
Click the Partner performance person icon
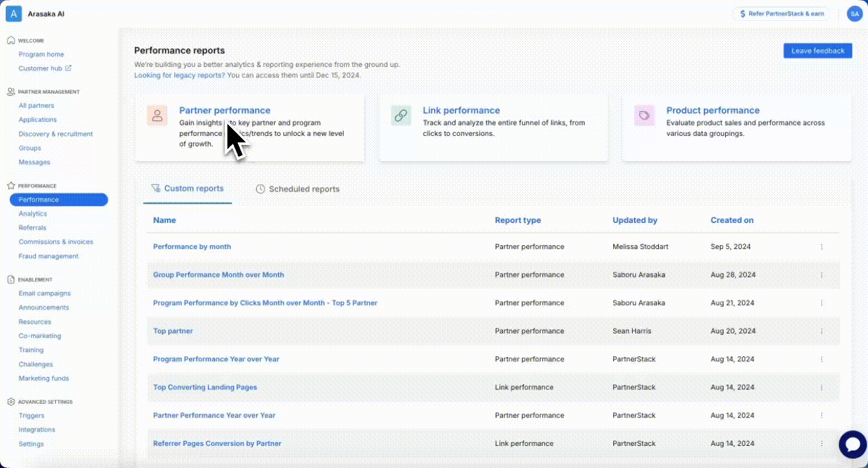(x=157, y=116)
